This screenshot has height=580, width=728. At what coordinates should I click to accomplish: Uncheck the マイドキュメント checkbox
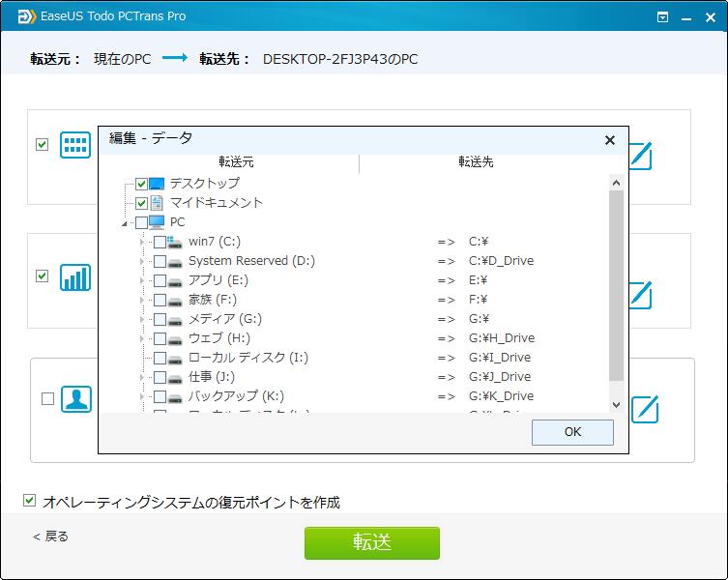pos(141,203)
